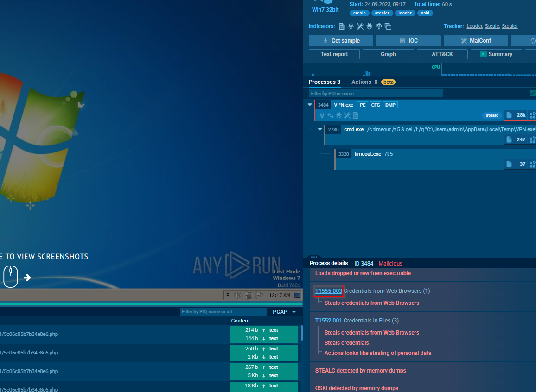This screenshot has width=536, height=392.
Task: Click the file icon beside 28k for VPN.exe
Action: pos(509,115)
